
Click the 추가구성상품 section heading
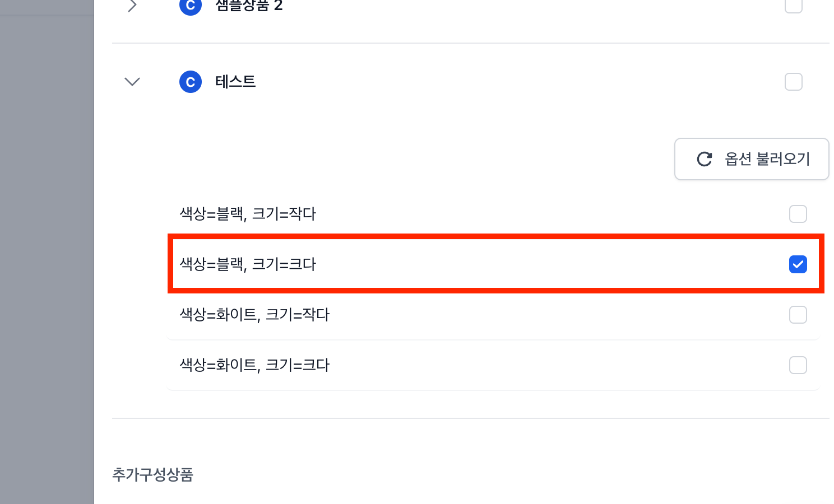152,475
